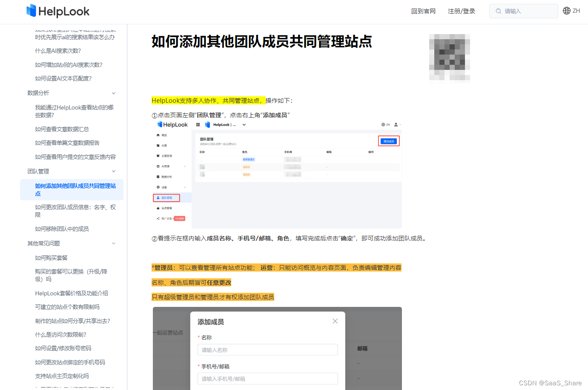Open the QR code image thumbnail
This screenshot has height=390, width=588.
pyautogui.click(x=450, y=57)
